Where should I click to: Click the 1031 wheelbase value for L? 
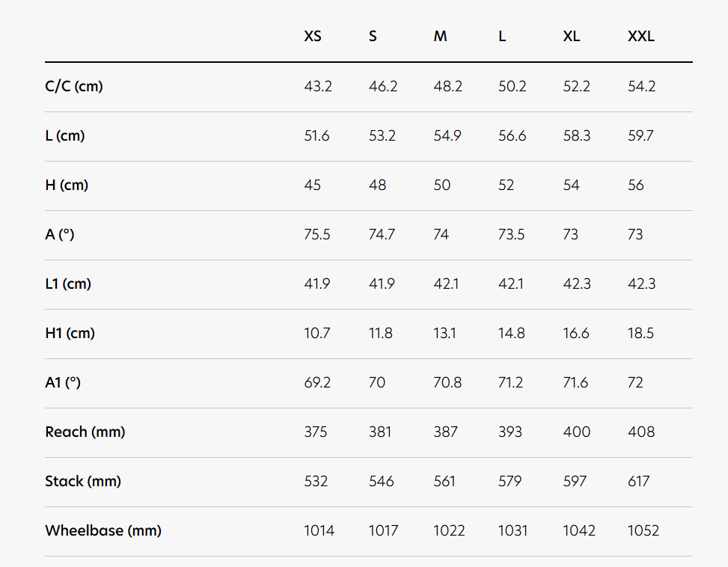pyautogui.click(x=513, y=530)
